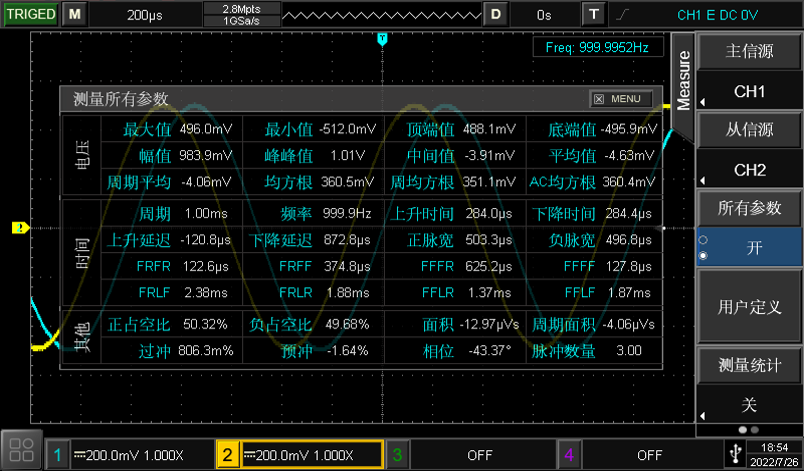This screenshot has height=471, width=804.
Task: Tap the M timebase icon
Action: point(76,15)
